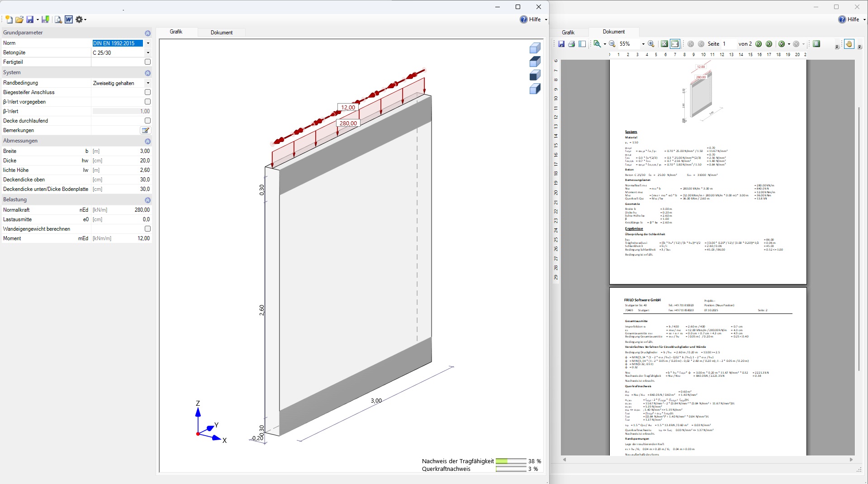The image size is (868, 484).
Task: Enable the Fertigteil checkbox
Action: pos(147,62)
